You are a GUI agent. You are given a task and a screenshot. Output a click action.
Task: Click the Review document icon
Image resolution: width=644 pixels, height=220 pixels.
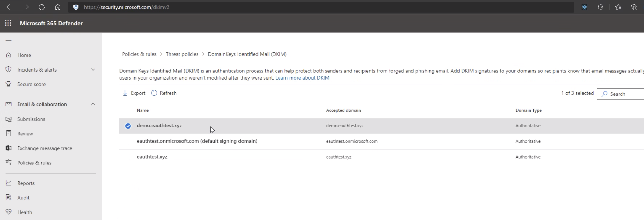pyautogui.click(x=8, y=133)
